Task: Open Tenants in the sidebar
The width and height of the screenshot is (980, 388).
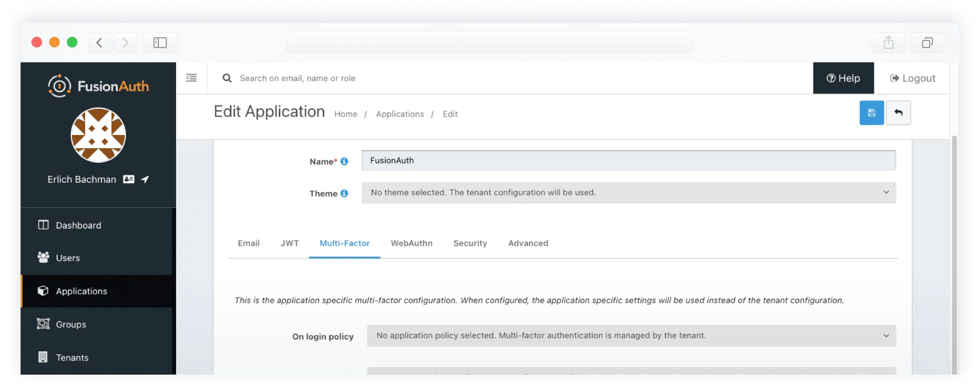Action: click(x=96, y=358)
